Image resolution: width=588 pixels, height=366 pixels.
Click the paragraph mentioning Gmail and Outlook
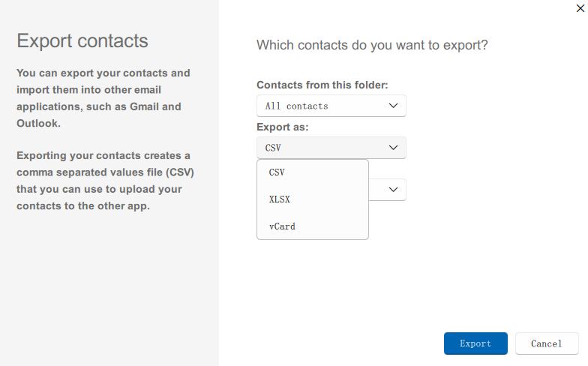[103, 98]
